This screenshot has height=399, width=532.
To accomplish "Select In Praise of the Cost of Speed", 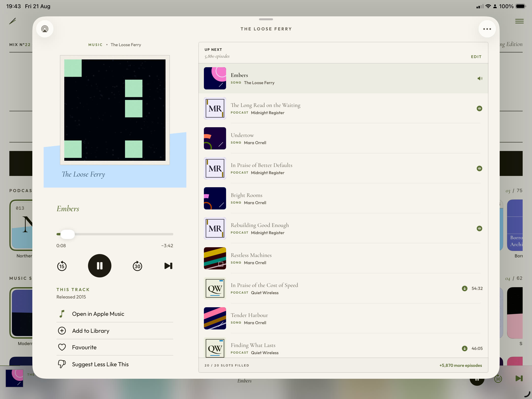I will coord(343,289).
